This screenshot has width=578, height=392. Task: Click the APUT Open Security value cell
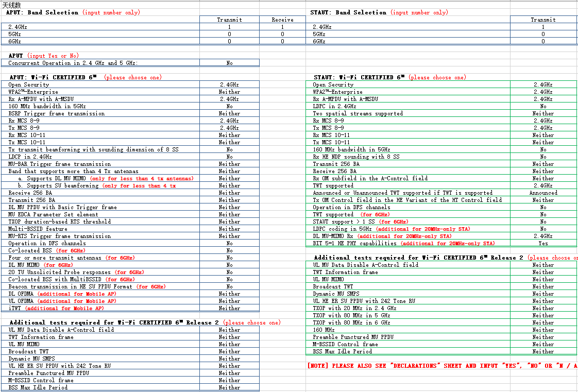229,85
